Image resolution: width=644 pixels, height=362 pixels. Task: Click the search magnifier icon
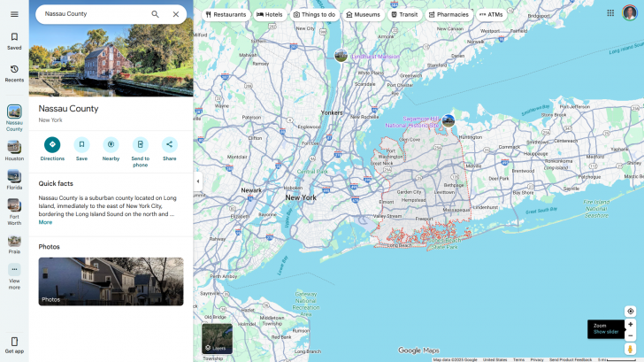[155, 14]
